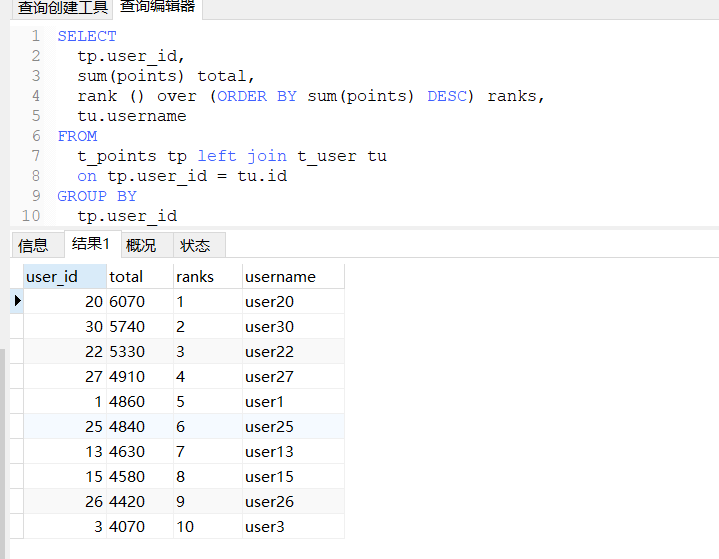Select cell with total 4860

click(140, 401)
